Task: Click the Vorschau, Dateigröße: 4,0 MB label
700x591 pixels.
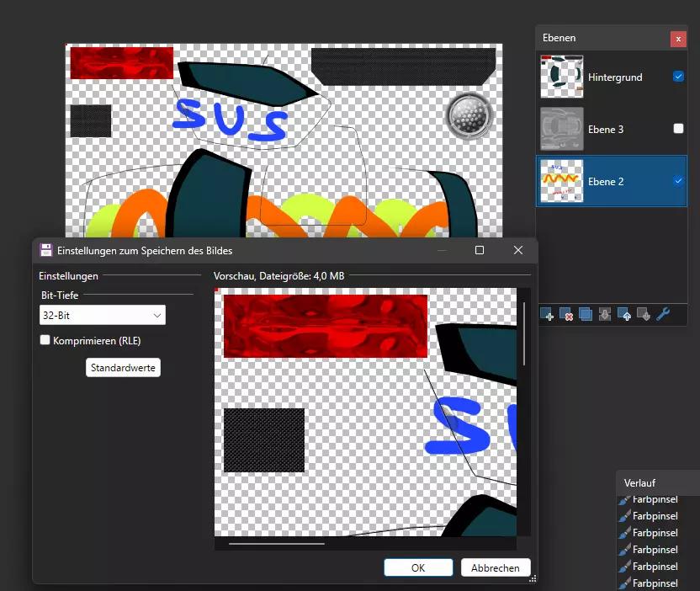Action: (279, 276)
